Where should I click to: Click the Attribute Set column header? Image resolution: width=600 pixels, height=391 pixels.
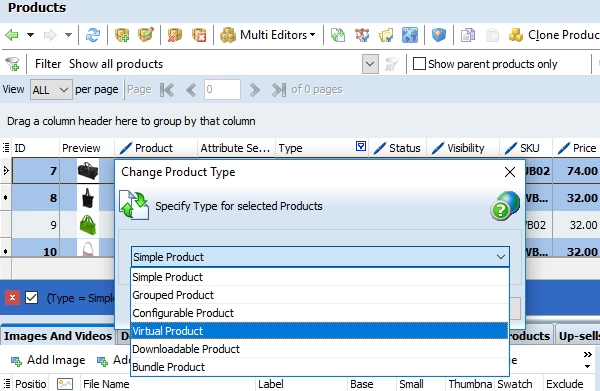pyautogui.click(x=236, y=148)
